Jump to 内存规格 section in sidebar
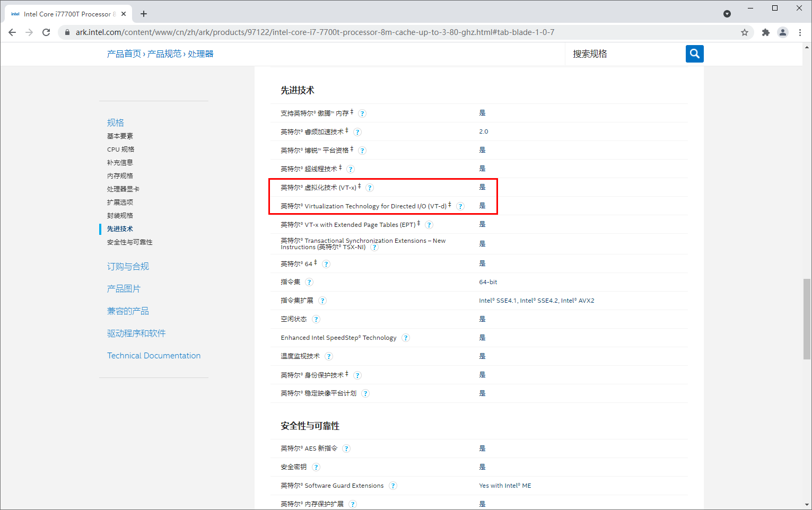 pyautogui.click(x=120, y=176)
